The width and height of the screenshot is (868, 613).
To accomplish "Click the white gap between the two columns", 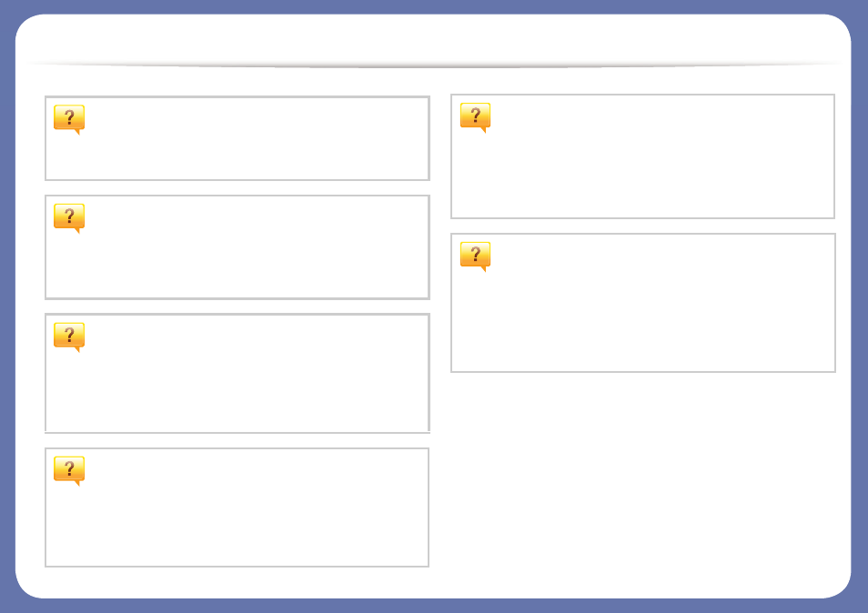I will (x=440, y=332).
